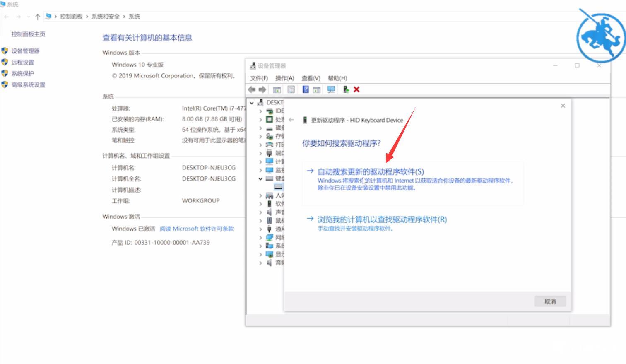
Task: Expand the network (网络) tree node chevron
Action: coord(260,237)
